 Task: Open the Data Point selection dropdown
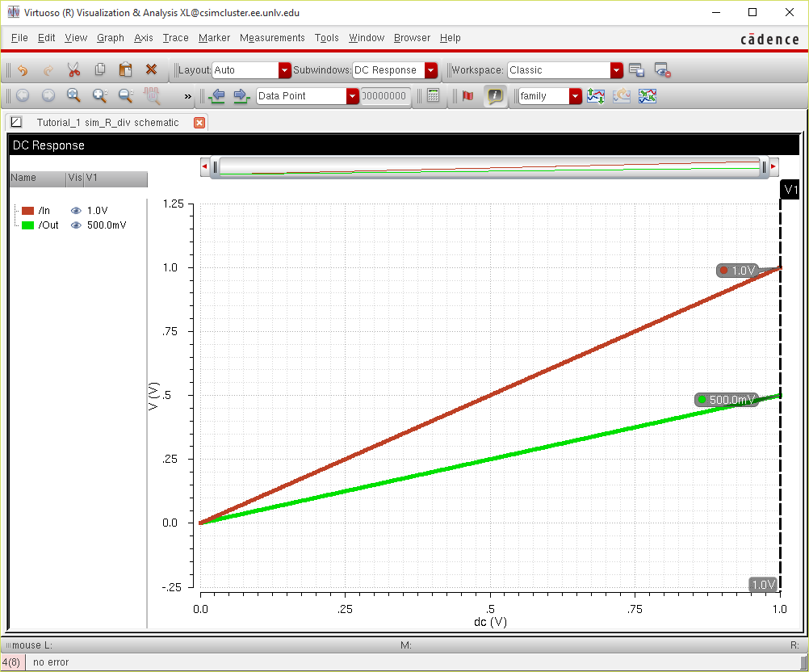coord(351,96)
